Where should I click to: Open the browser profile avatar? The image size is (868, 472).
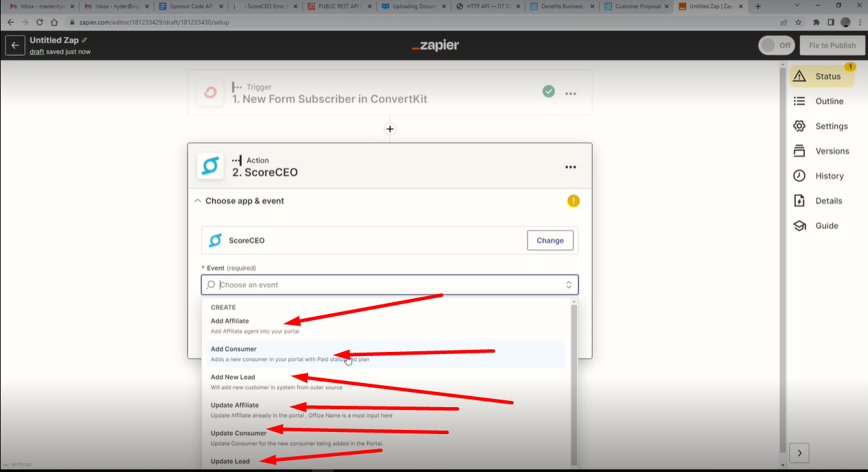click(845, 22)
